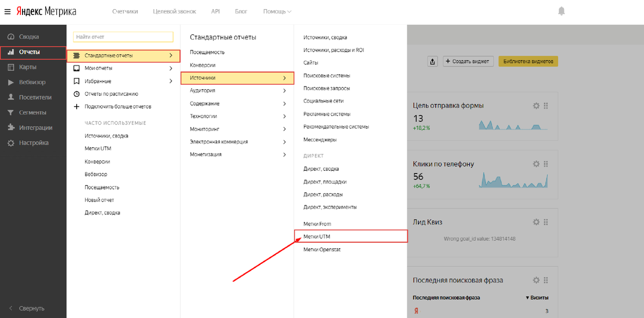644x318 pixels.
Task: Collapse the sidebar with Свернуть
Action: [x=27, y=308]
